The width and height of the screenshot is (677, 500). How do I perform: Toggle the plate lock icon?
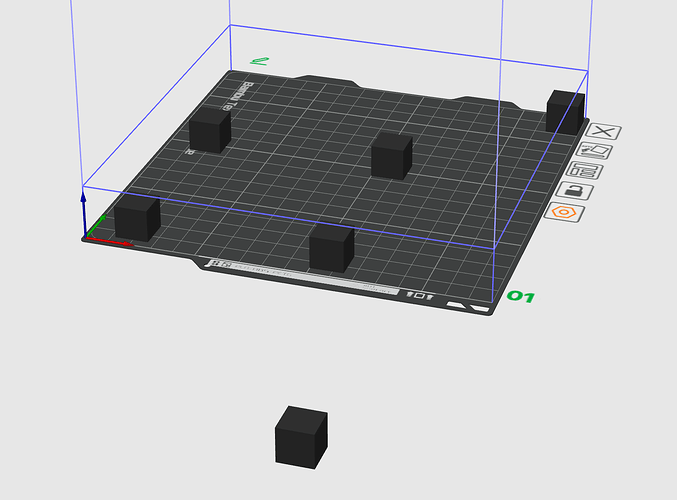[574, 190]
